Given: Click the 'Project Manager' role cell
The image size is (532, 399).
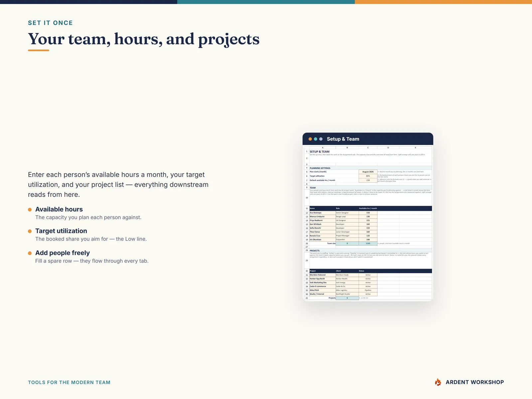Looking at the screenshot, I should pos(347,236).
